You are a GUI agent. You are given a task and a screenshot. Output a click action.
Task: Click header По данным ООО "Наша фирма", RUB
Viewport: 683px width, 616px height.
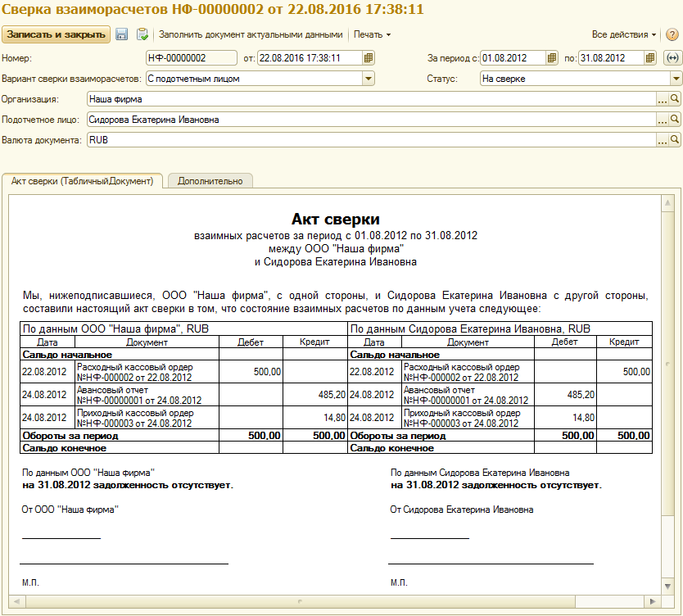(115, 329)
